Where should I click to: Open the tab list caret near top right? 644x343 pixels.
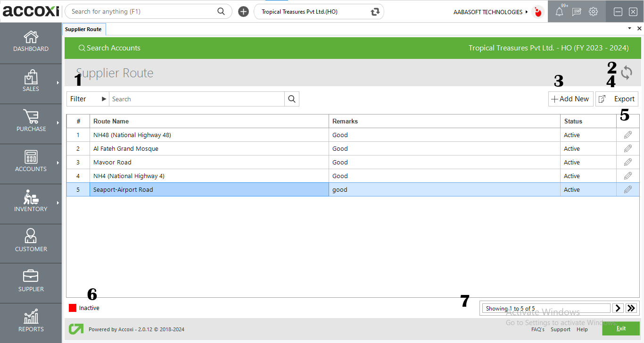point(629,28)
